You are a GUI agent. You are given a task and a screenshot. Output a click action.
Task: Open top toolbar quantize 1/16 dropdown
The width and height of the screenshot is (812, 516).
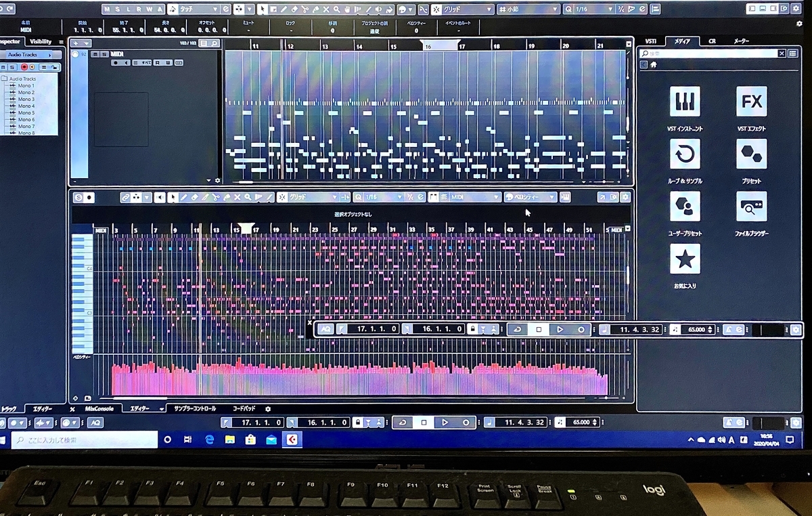pyautogui.click(x=594, y=9)
